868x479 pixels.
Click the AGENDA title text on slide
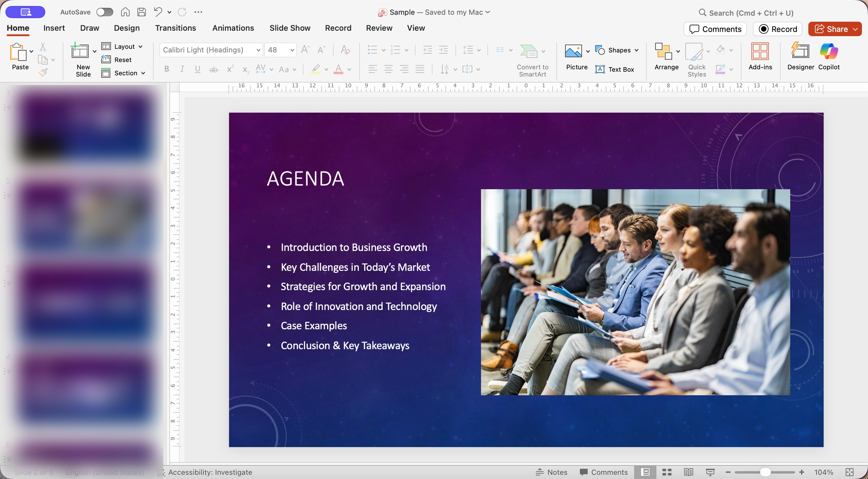[x=305, y=179]
